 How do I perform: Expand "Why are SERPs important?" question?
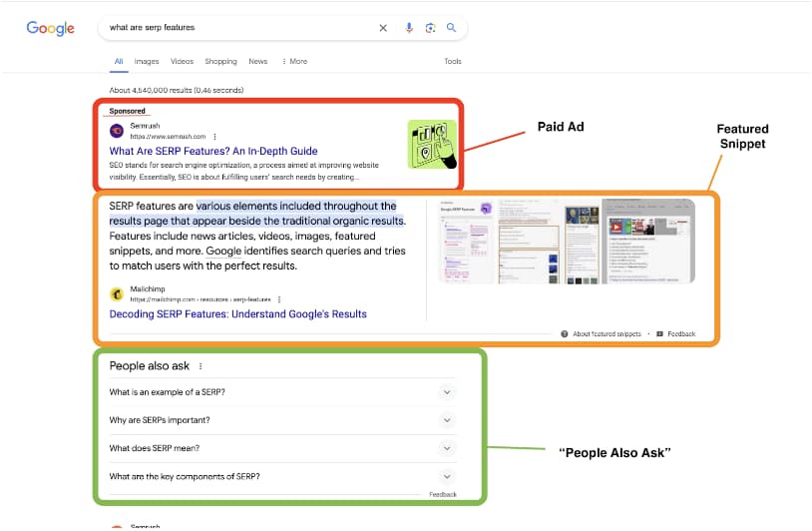pyautogui.click(x=447, y=420)
